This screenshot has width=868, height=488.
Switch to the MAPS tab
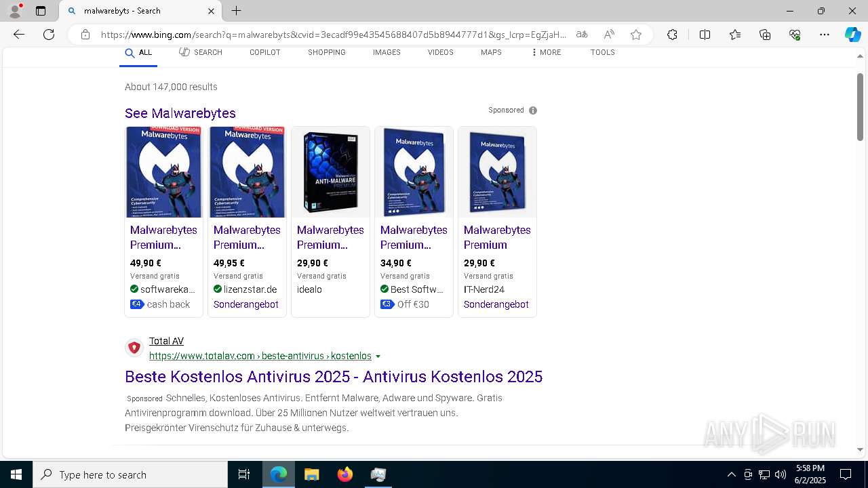point(491,52)
